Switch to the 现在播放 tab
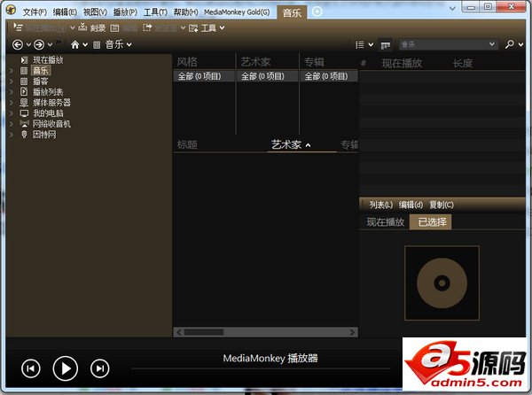Screen dimensions: 532x395 (x=385, y=222)
